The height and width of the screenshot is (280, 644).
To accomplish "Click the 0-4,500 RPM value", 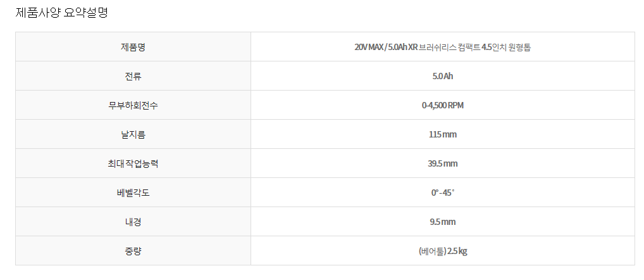I will pyautogui.click(x=442, y=105).
